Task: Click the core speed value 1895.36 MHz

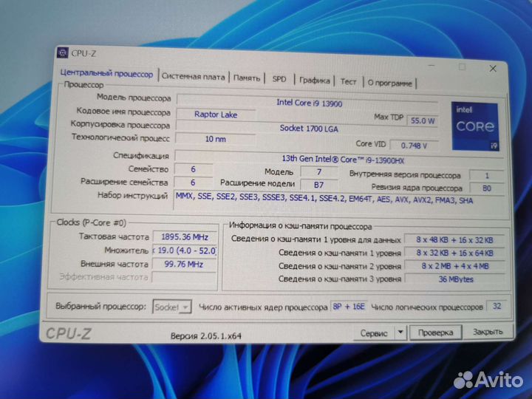Action: [x=185, y=237]
